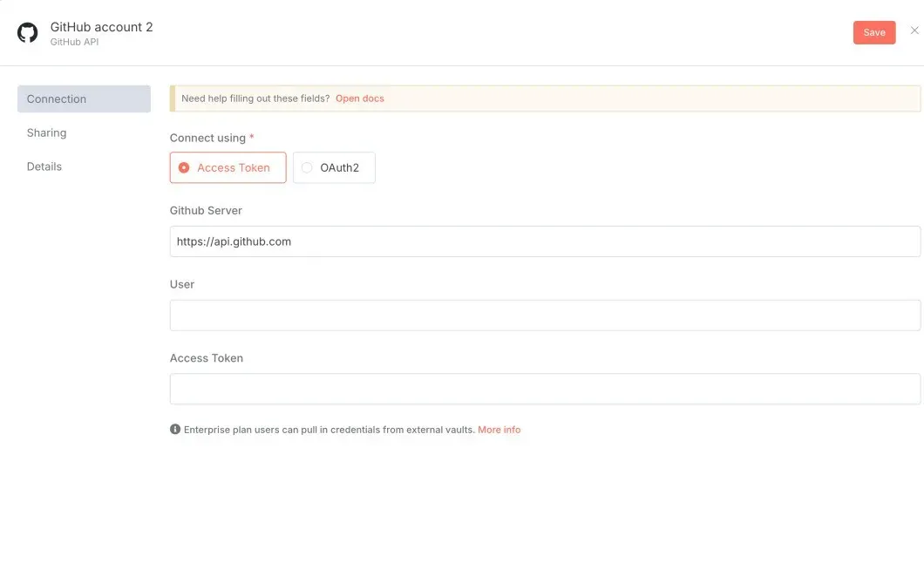Click the Github Server label
The height and width of the screenshot is (570, 924).
206,210
